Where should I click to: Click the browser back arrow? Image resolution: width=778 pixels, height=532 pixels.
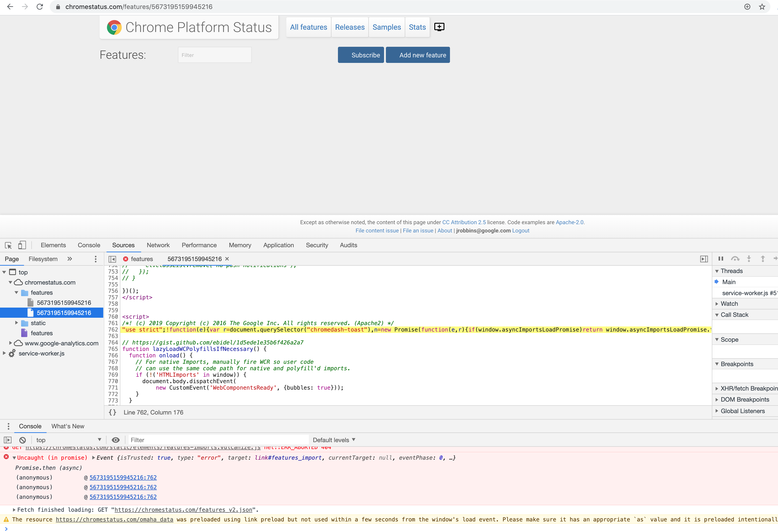click(x=10, y=7)
